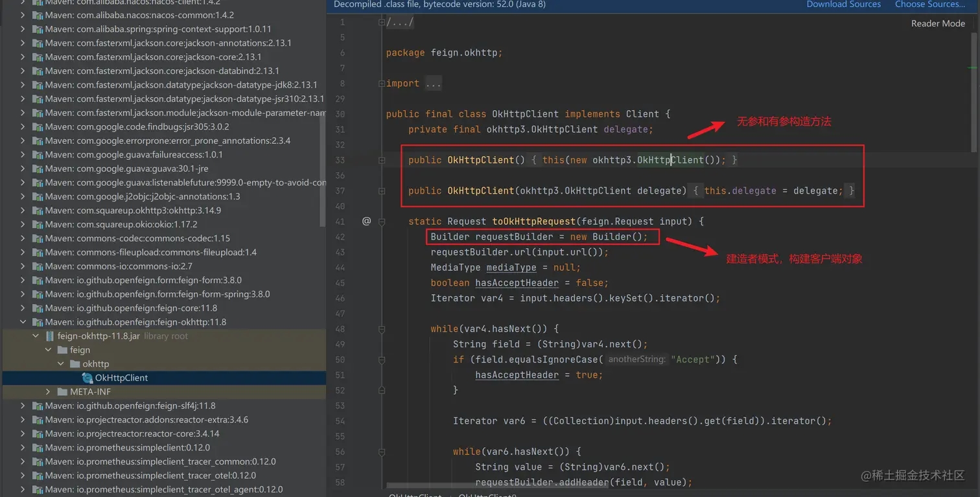Unfold the no-arg OkHttpClient constructor at line 33
Image resolution: width=980 pixels, height=497 pixels.
(x=382, y=160)
